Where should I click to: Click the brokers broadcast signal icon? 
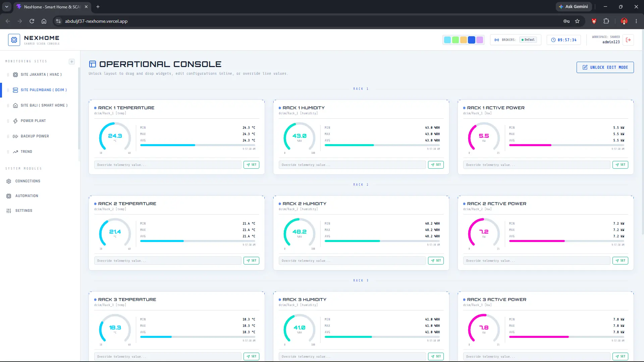point(497,40)
